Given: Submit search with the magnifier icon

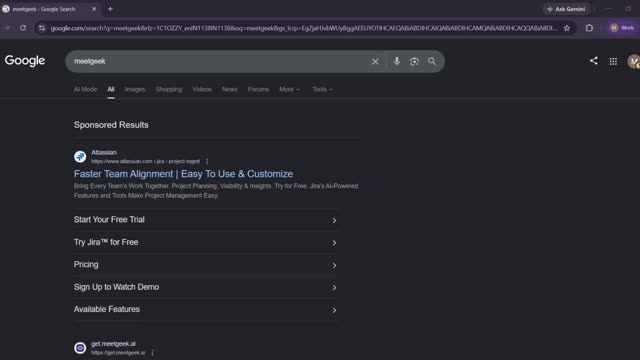Looking at the screenshot, I should (432, 61).
